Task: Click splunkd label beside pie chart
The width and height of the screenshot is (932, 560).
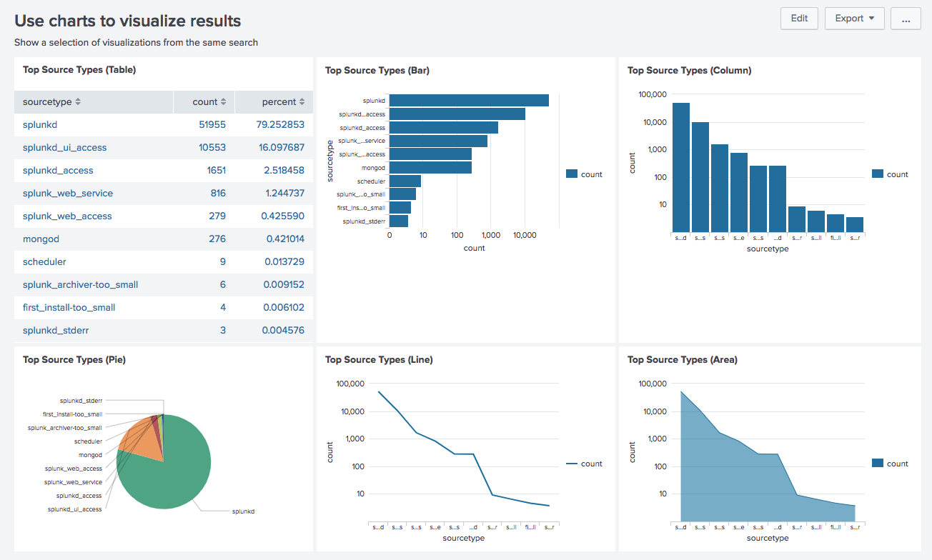Action: 244,511
